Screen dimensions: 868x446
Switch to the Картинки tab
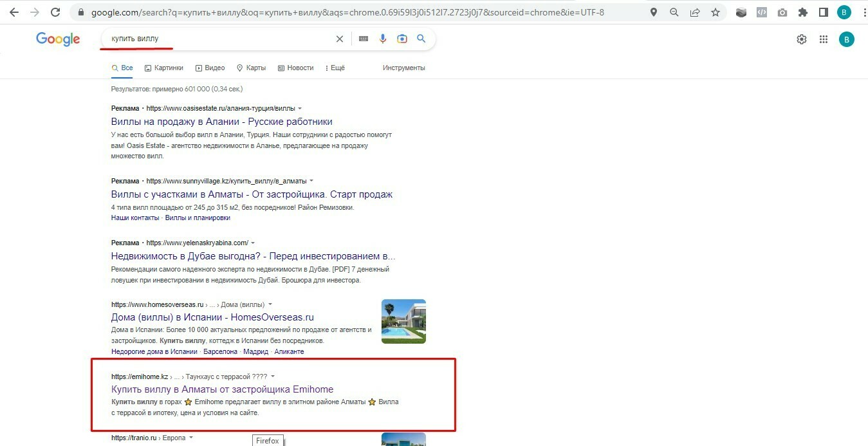(x=164, y=68)
